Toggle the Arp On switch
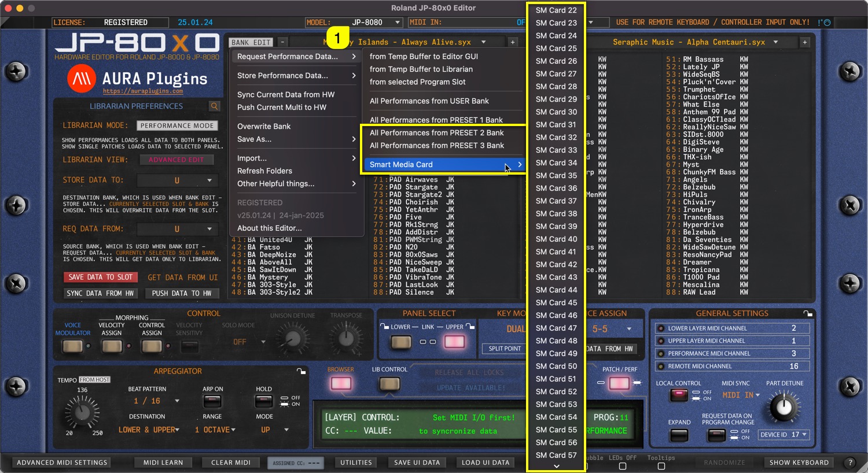Viewport: 868px width, 473px height. coord(212,401)
